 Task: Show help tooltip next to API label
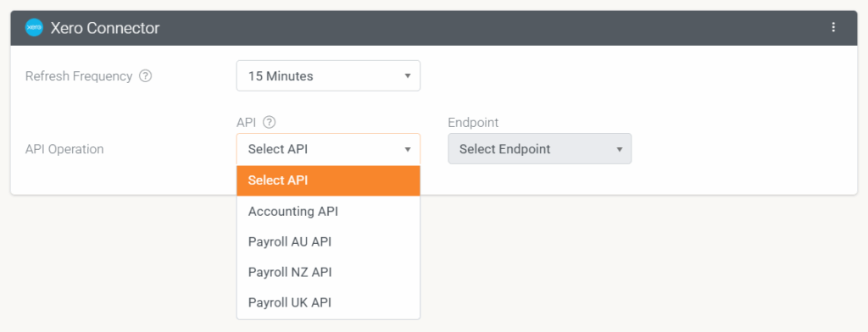[269, 122]
